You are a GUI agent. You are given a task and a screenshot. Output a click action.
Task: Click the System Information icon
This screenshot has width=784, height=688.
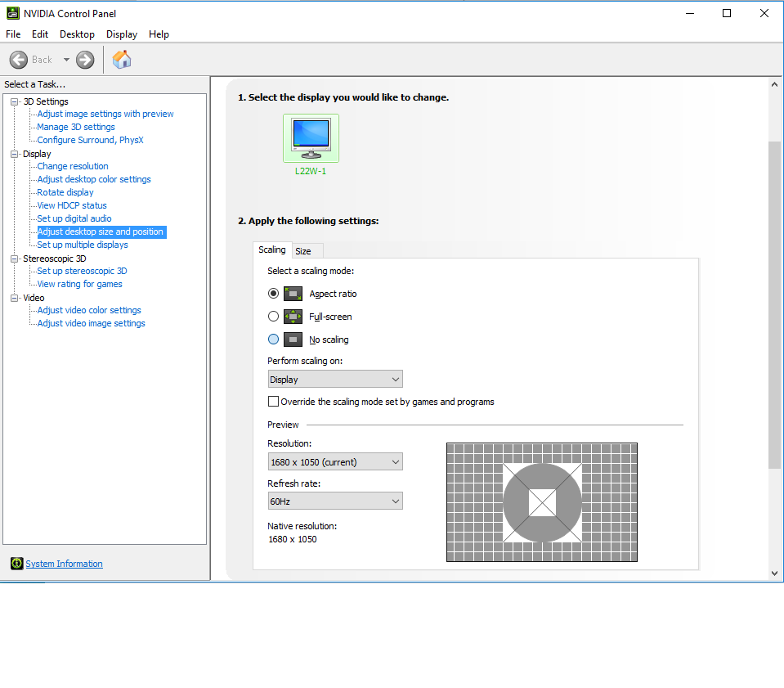pyautogui.click(x=17, y=564)
